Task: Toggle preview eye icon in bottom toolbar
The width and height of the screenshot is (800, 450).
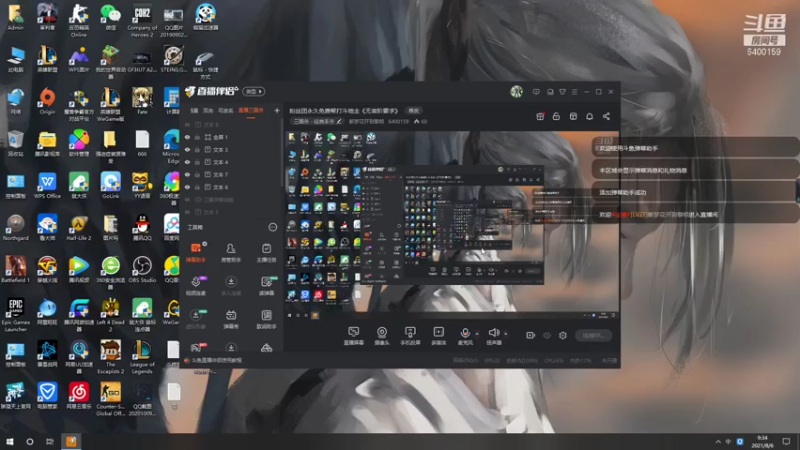Action: click(x=547, y=335)
